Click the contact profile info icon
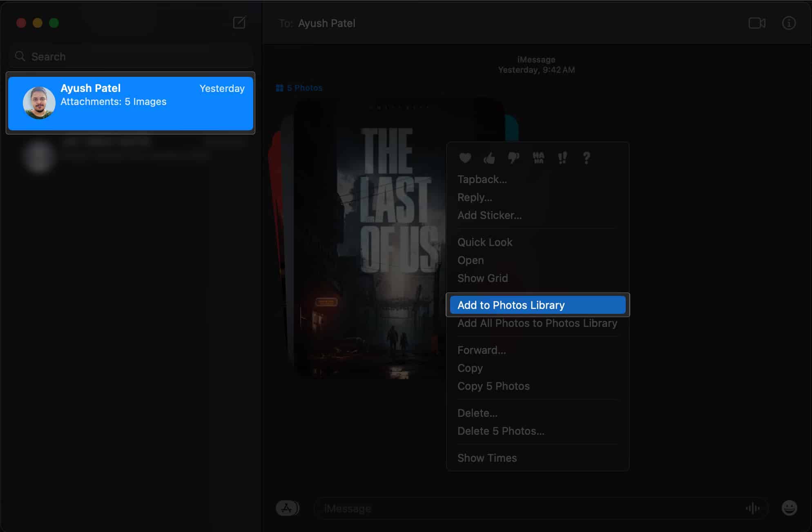This screenshot has width=812, height=532. (790, 22)
